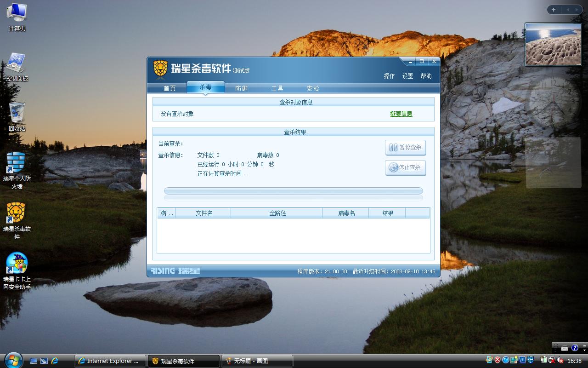Select the 瑞星卡卡上网安全助手 desktop shortcut
This screenshot has height=368, width=588.
17,271
